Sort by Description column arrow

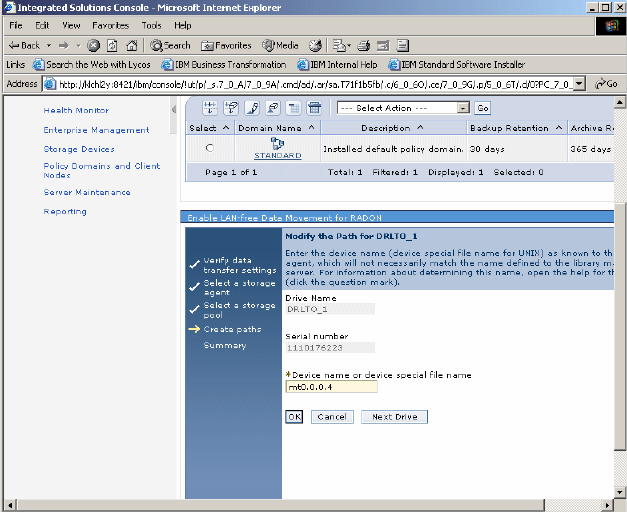click(x=420, y=128)
